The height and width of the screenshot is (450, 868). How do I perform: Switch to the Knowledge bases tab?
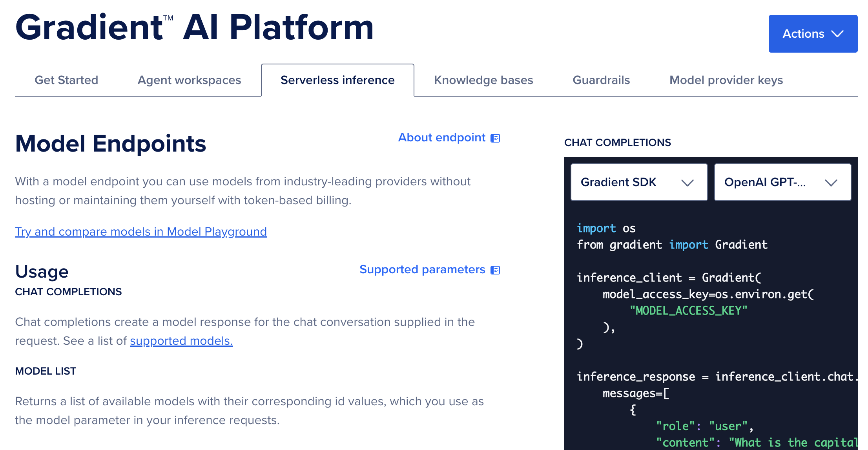coord(483,80)
